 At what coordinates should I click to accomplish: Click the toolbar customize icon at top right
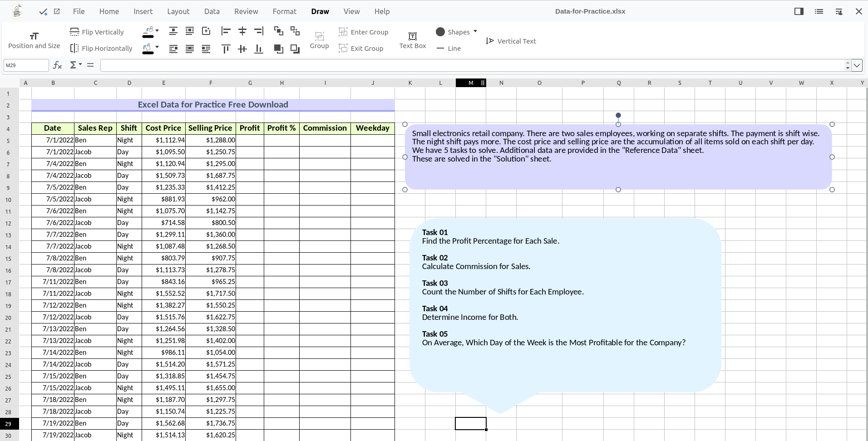click(839, 11)
